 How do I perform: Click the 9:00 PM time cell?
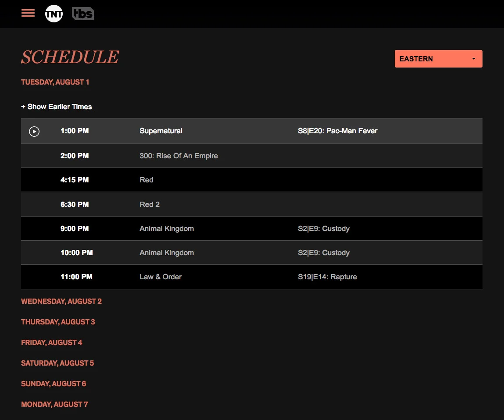pos(75,228)
